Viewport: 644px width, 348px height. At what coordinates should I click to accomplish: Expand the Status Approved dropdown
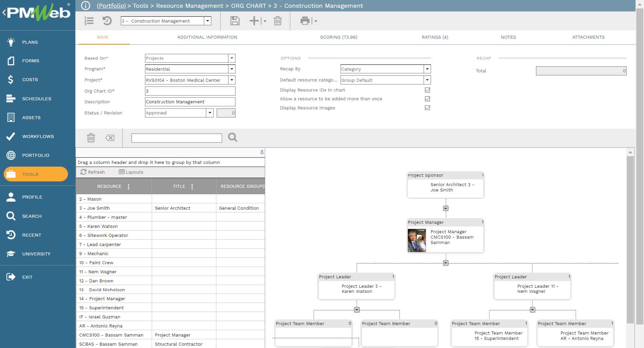pos(210,113)
